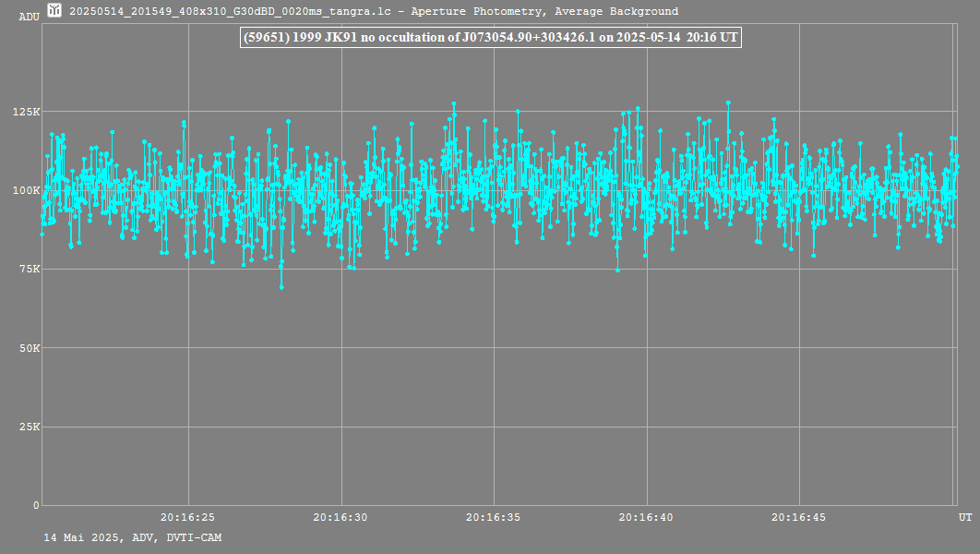Click the 25K y-axis label
980x554 pixels.
28,428
